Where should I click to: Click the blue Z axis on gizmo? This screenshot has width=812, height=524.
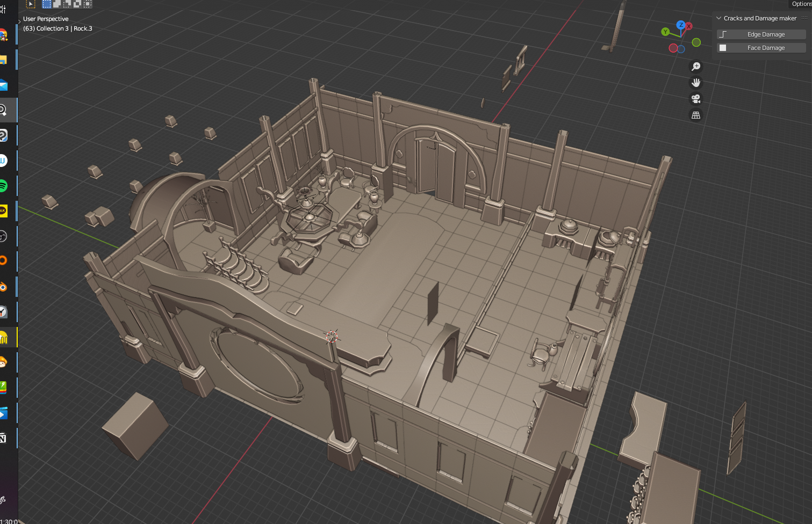point(681,25)
